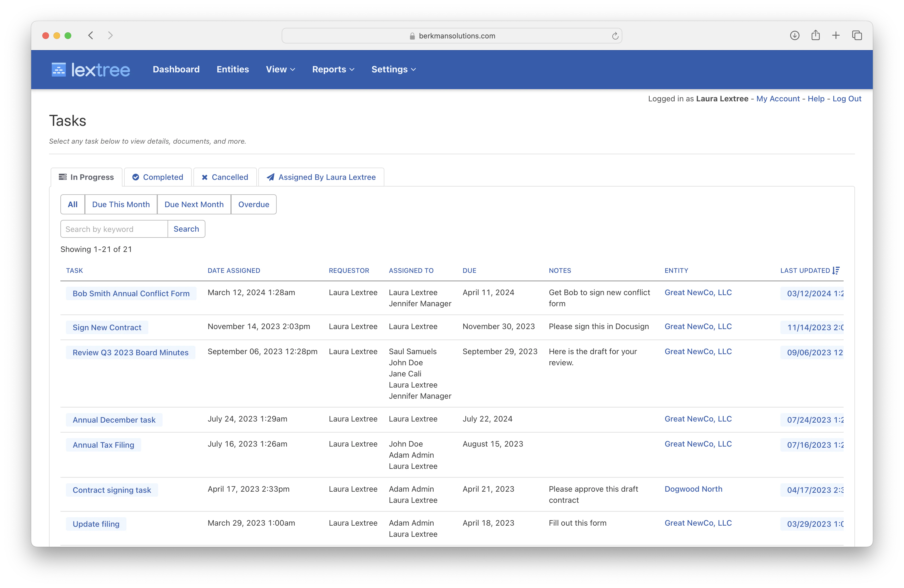This screenshot has height=588, width=904.
Task: Toggle the Due This Month filter
Action: click(x=121, y=204)
